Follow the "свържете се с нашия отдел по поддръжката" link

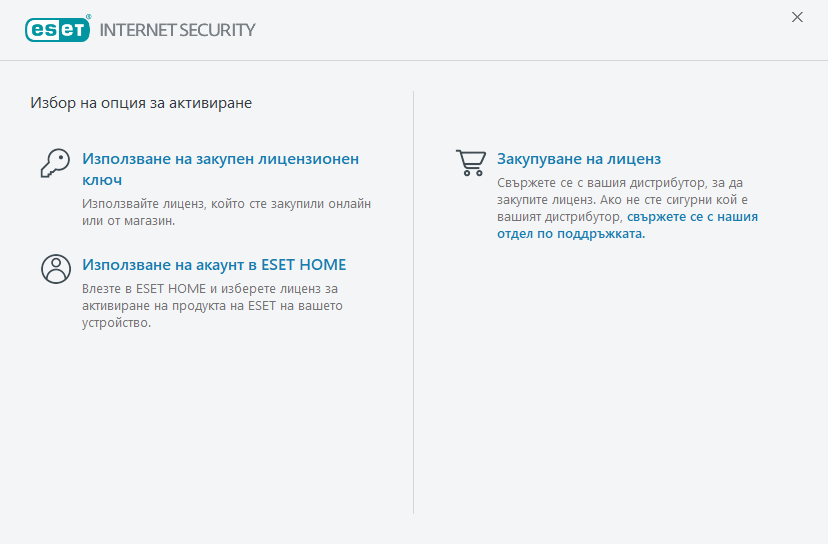692,215
